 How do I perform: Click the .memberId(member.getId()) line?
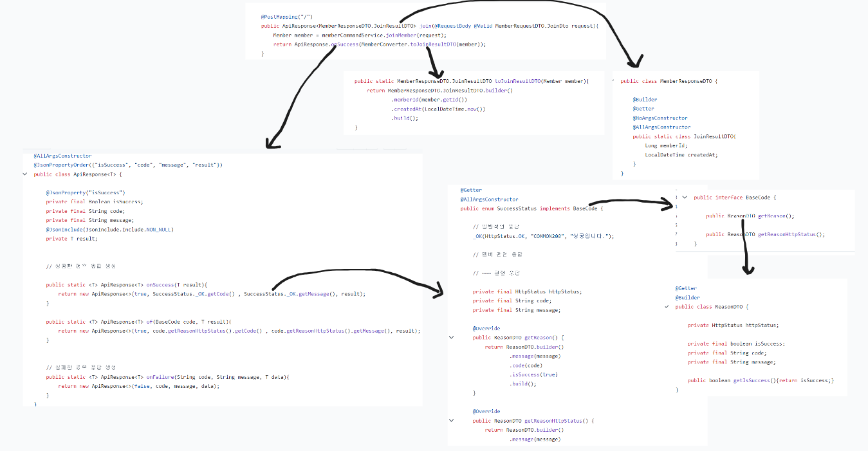click(429, 100)
